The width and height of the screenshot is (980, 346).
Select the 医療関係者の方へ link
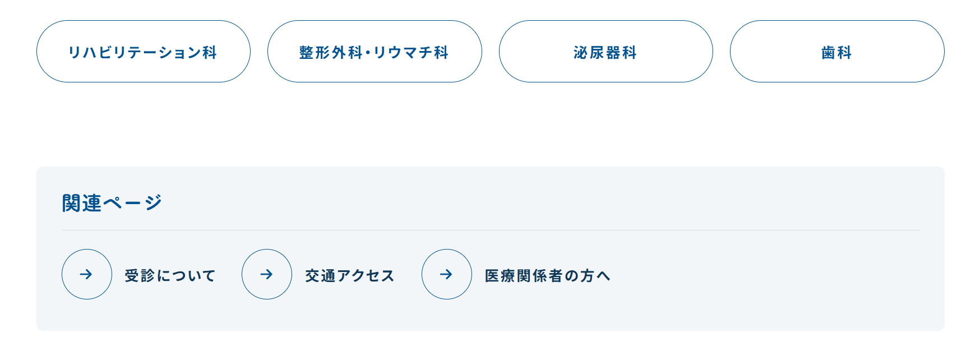[547, 275]
